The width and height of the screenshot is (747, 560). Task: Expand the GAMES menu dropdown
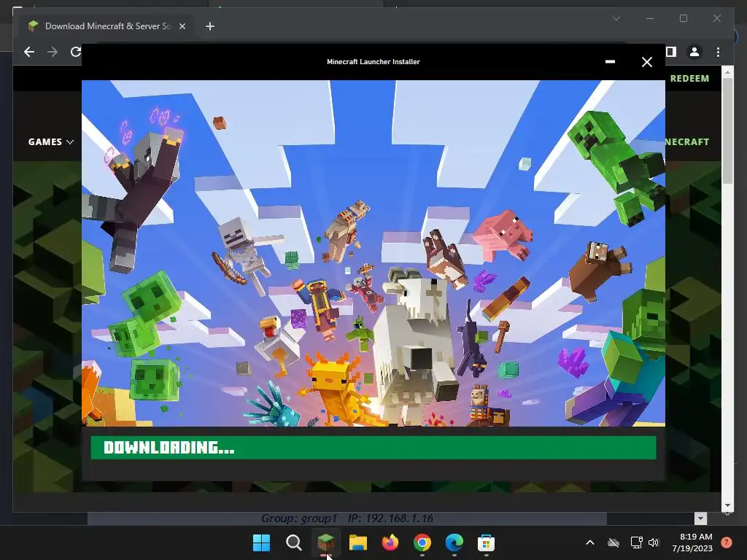coord(50,142)
